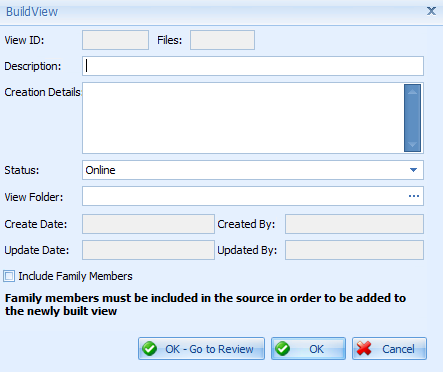Click the Update Date field

click(148, 250)
